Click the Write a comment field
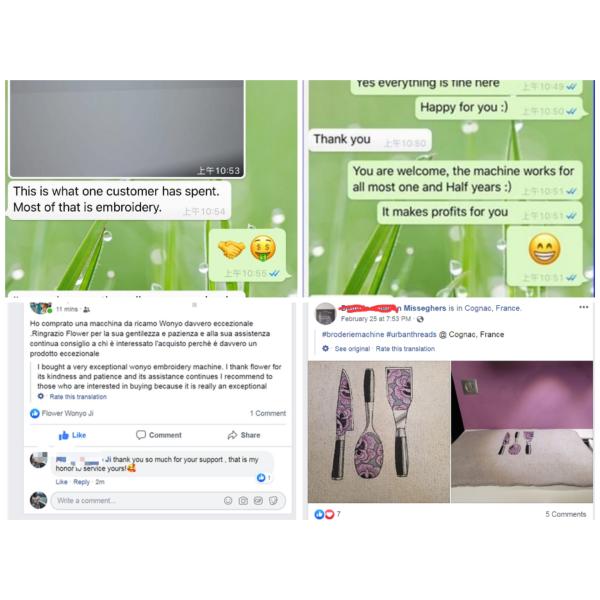The height and width of the screenshot is (600, 600). (x=168, y=501)
